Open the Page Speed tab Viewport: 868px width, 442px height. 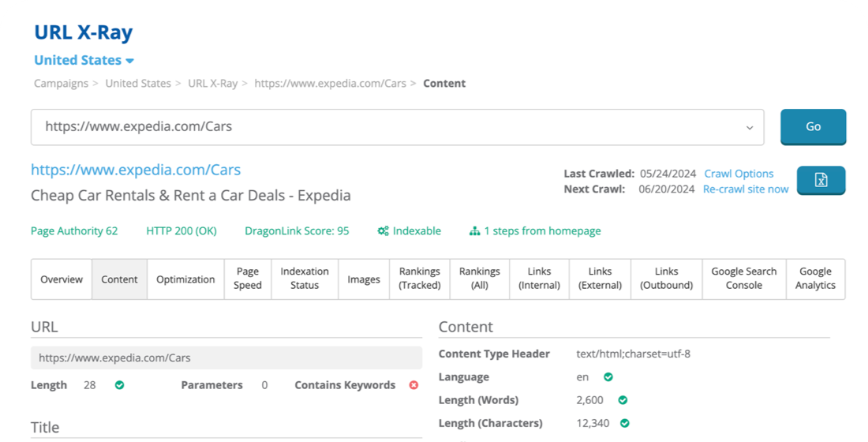click(248, 279)
